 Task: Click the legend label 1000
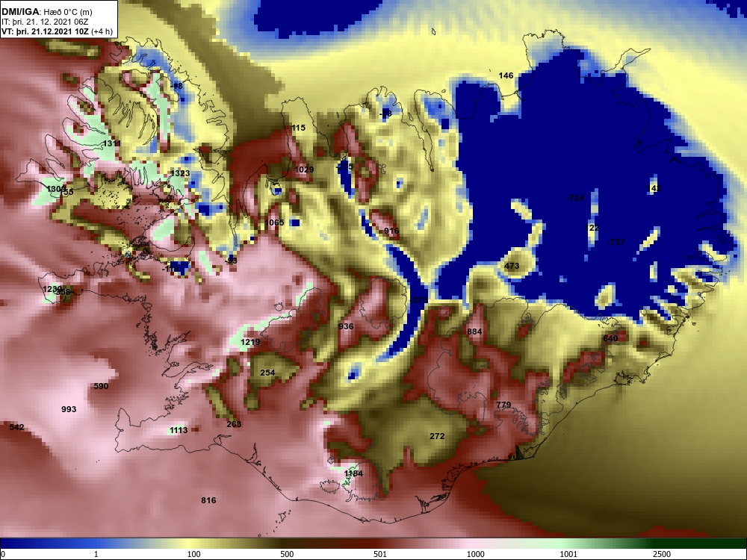pyautogui.click(x=475, y=554)
